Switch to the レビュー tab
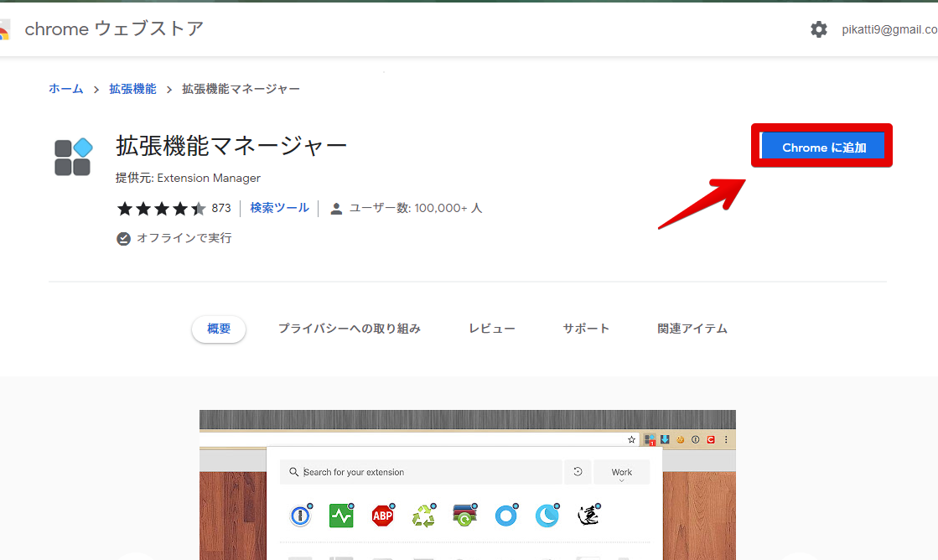 coord(492,329)
